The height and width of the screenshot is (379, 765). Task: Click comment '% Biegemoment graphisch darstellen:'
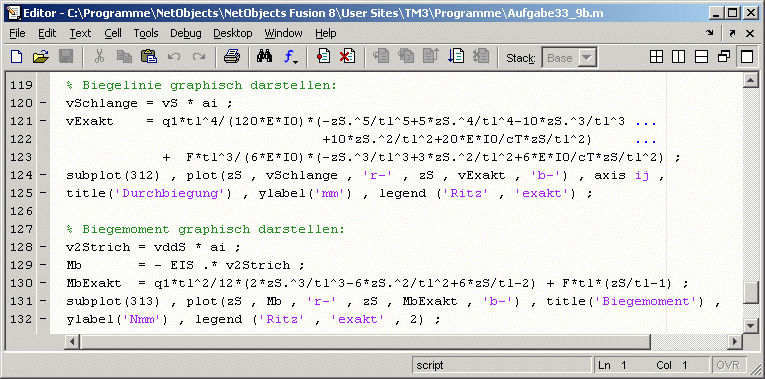205,229
